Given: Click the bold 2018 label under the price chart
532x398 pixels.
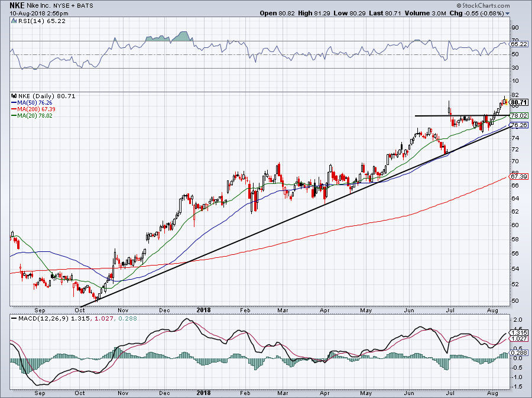Looking at the screenshot, I should pos(203,310).
